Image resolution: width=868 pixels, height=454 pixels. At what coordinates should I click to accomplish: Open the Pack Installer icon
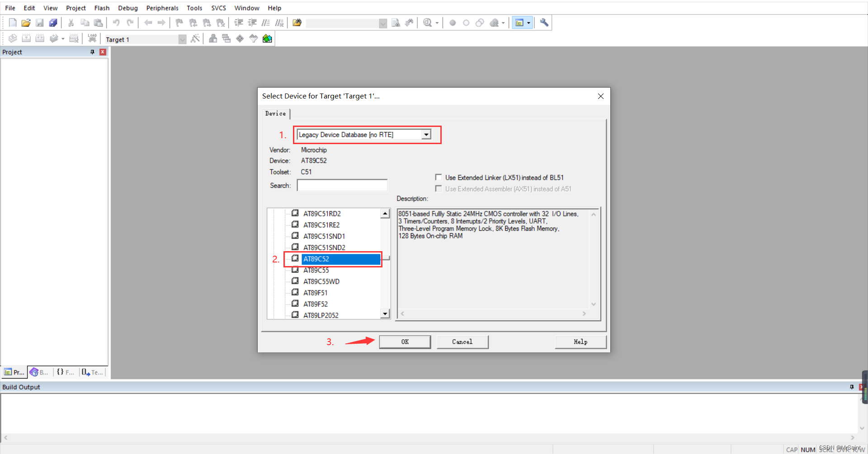[x=267, y=38]
